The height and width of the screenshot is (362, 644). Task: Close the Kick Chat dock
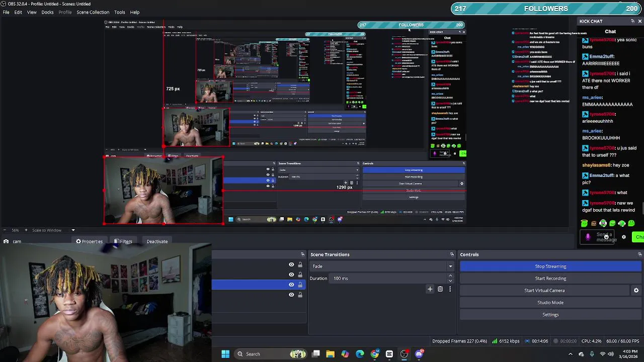[639, 21]
